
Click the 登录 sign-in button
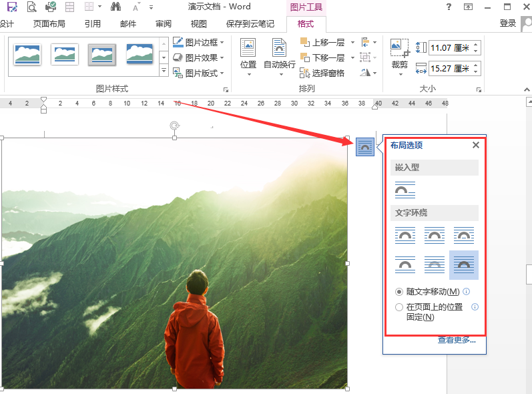508,23
